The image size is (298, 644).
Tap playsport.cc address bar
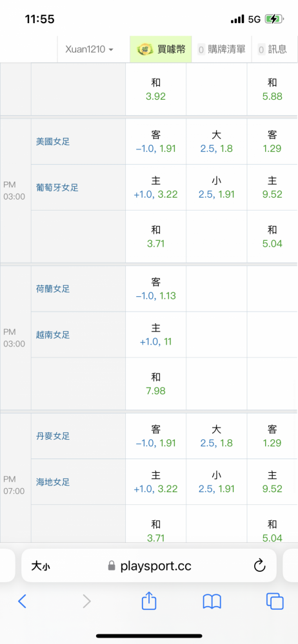(149, 566)
